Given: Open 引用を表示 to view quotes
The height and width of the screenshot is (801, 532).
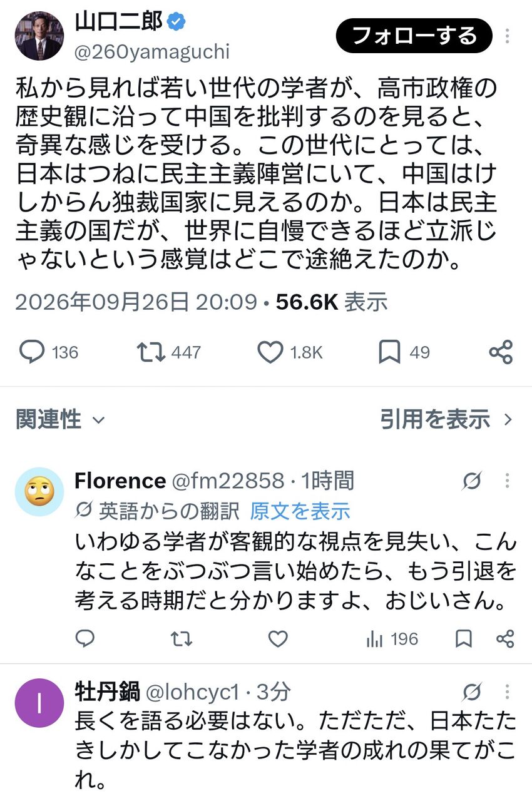Looking at the screenshot, I should pos(446,419).
